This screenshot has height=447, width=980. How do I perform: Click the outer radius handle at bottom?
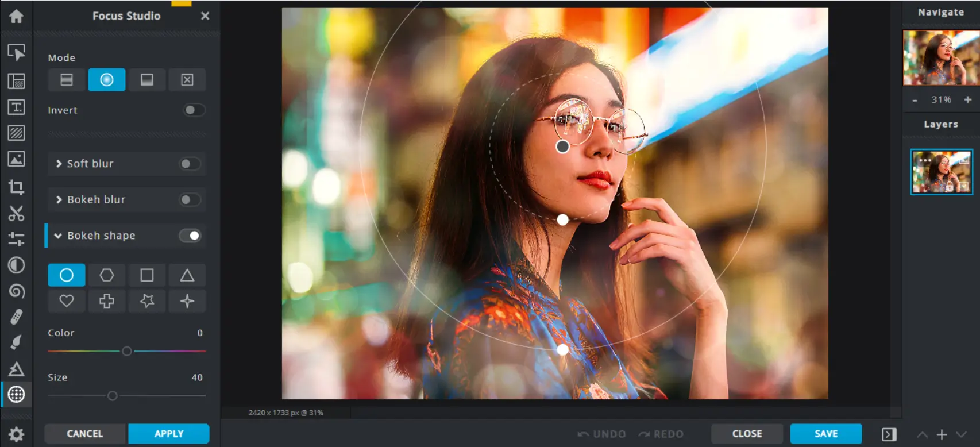pyautogui.click(x=563, y=349)
